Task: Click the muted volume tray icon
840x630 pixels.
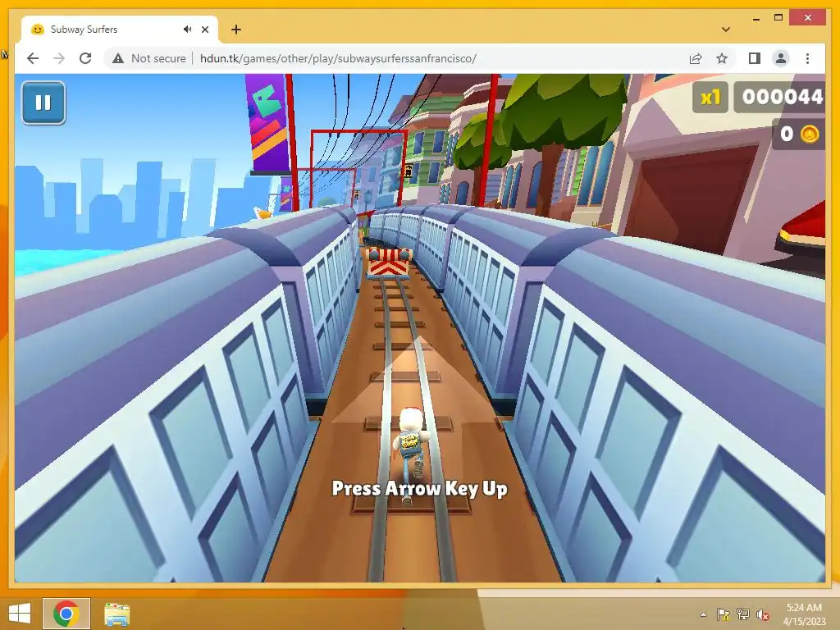Action: coord(763,614)
